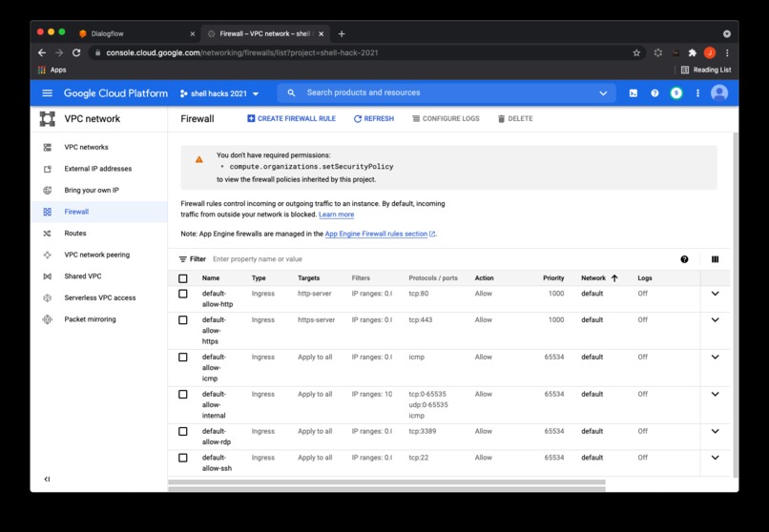Expand the default-allow-internal row chevron

click(x=715, y=395)
